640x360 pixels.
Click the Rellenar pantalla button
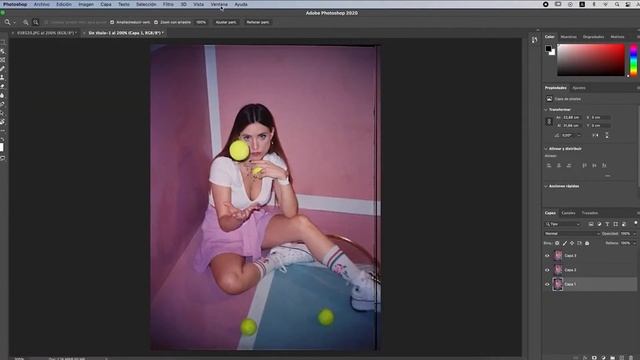coord(258,22)
